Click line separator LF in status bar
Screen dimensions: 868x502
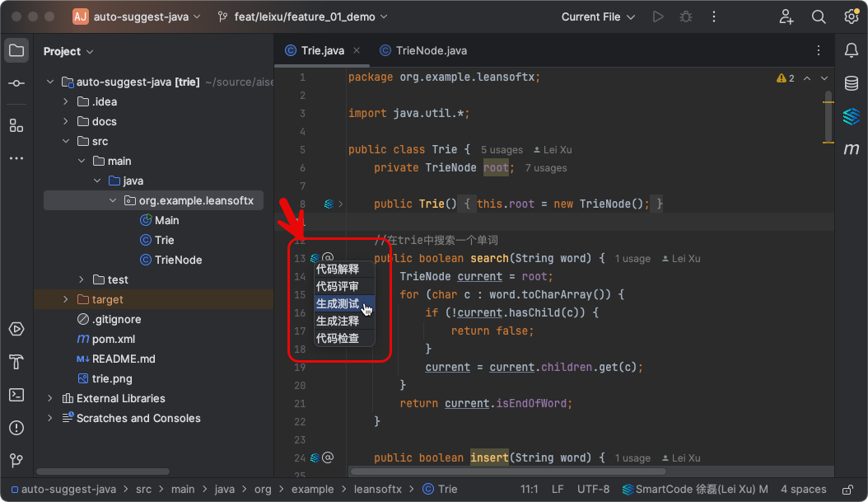pyautogui.click(x=558, y=490)
